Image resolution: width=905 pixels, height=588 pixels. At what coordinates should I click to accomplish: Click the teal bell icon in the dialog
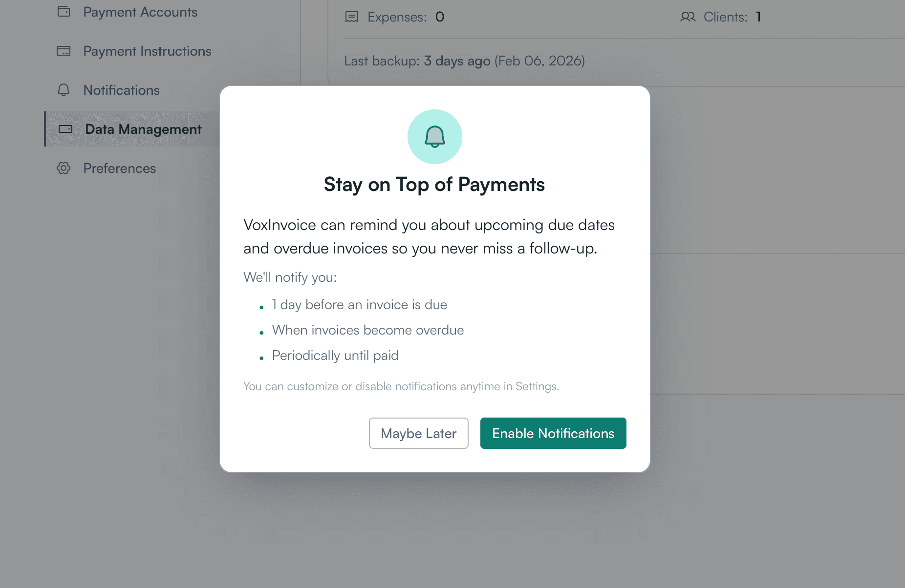[x=434, y=137]
